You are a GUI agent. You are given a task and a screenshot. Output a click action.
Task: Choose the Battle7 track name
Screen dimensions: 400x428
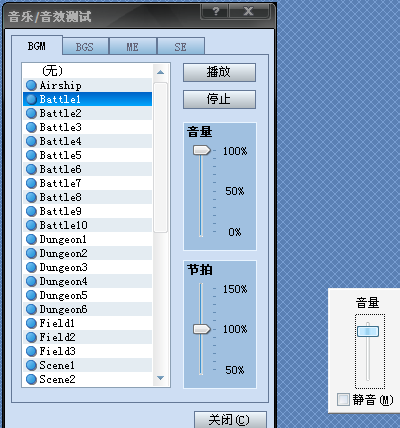pos(60,183)
